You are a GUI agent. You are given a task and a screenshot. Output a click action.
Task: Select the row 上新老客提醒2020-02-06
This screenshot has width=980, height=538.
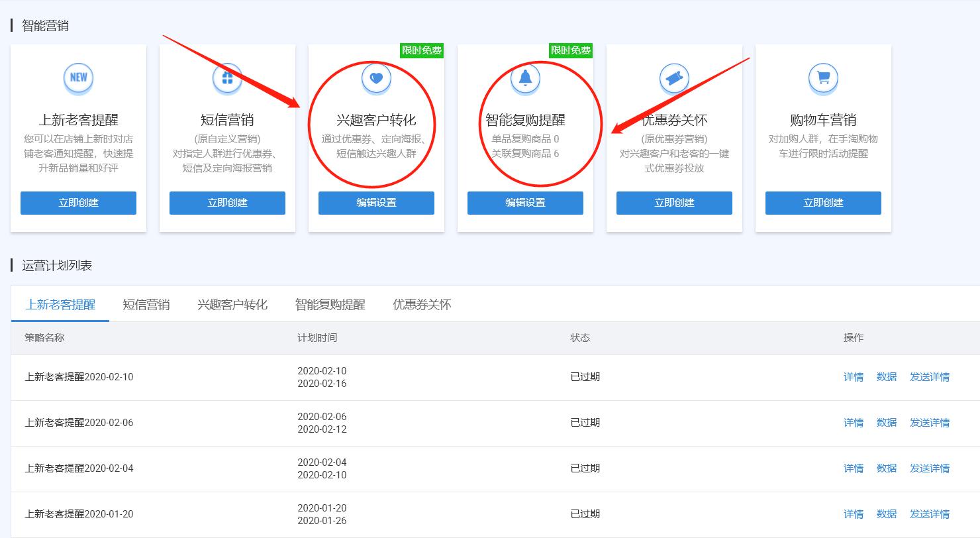pos(495,423)
